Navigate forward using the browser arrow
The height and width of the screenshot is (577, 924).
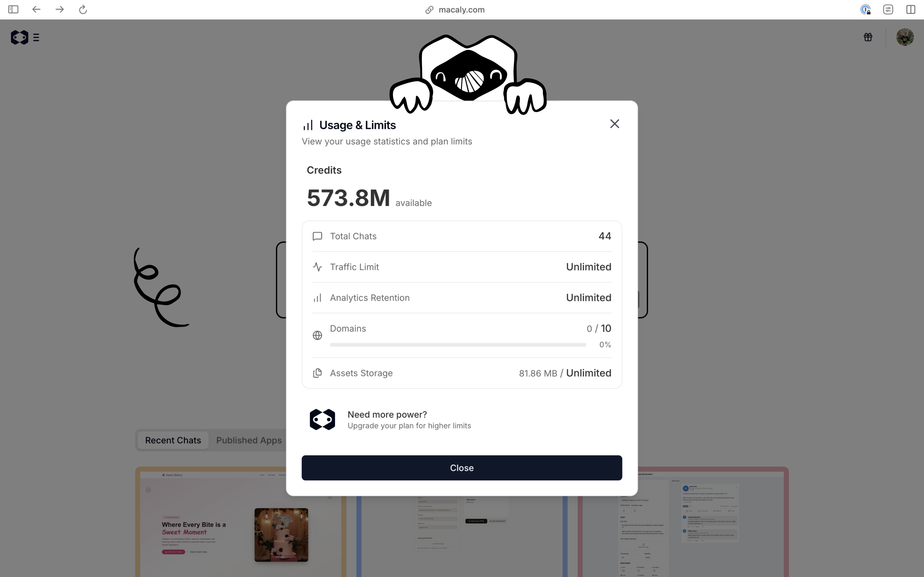click(x=60, y=9)
